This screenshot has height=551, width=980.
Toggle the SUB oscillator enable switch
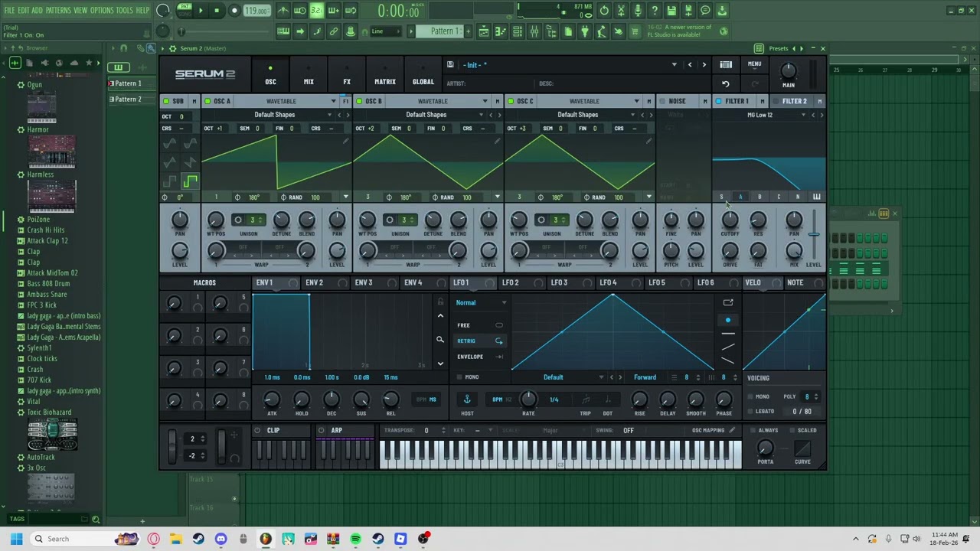[x=165, y=101]
